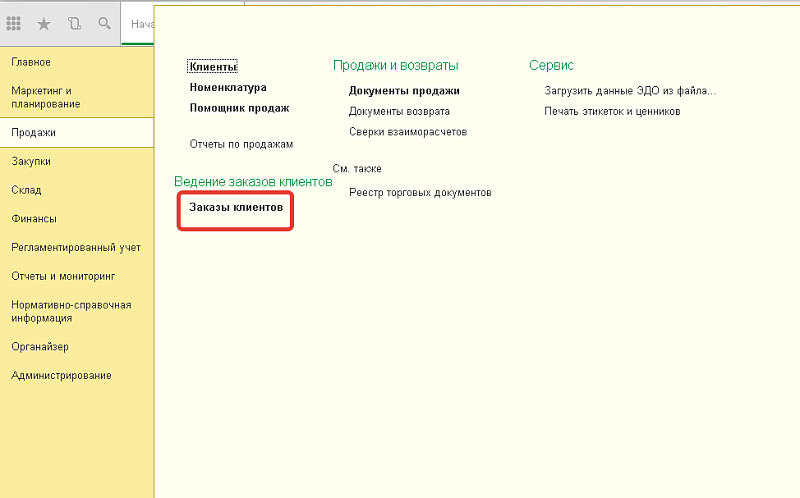Click Загрузить данные ЭДО из файла

(630, 91)
